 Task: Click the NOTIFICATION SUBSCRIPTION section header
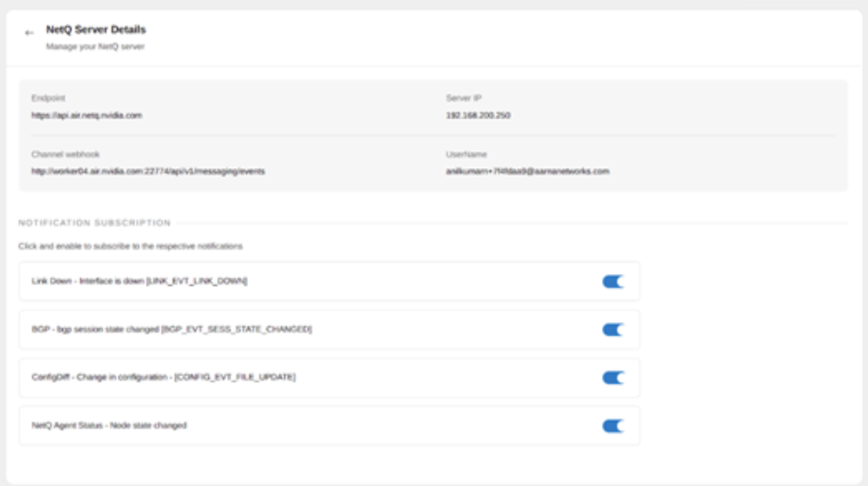95,223
